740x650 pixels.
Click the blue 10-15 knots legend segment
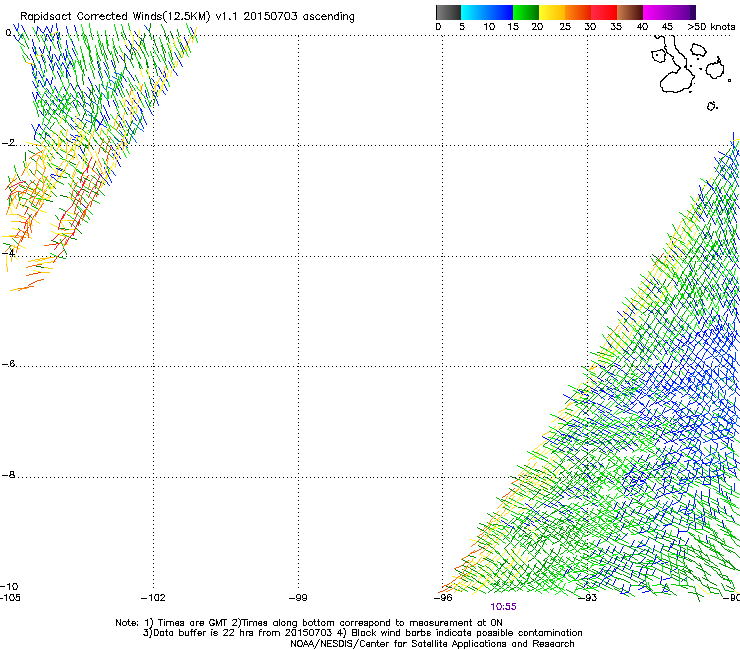500,12
